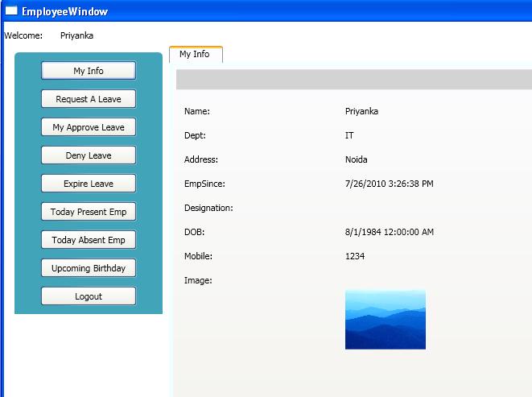Select the Deny Leave button
The height and width of the screenshot is (397, 532).
pos(89,155)
